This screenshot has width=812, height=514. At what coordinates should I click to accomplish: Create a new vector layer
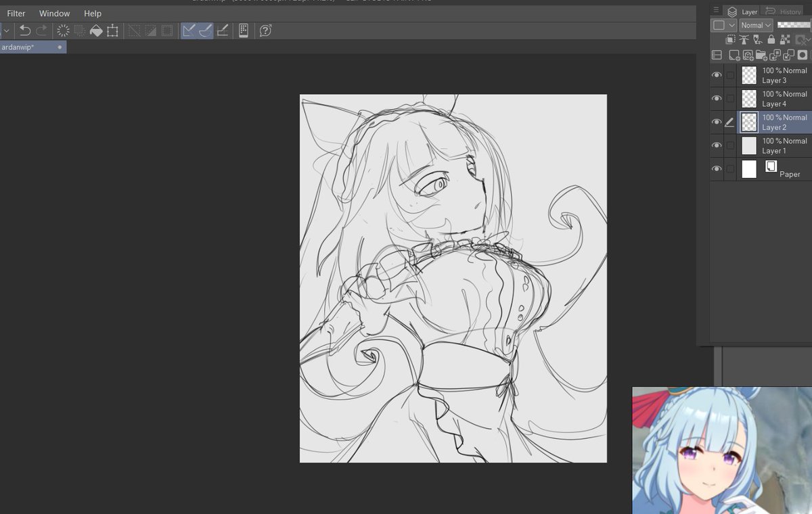(x=748, y=55)
